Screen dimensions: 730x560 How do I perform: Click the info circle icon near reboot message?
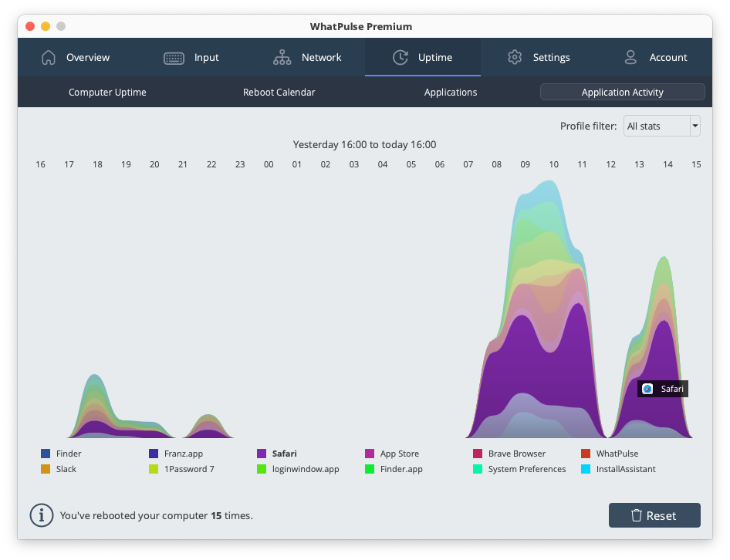[x=42, y=515]
